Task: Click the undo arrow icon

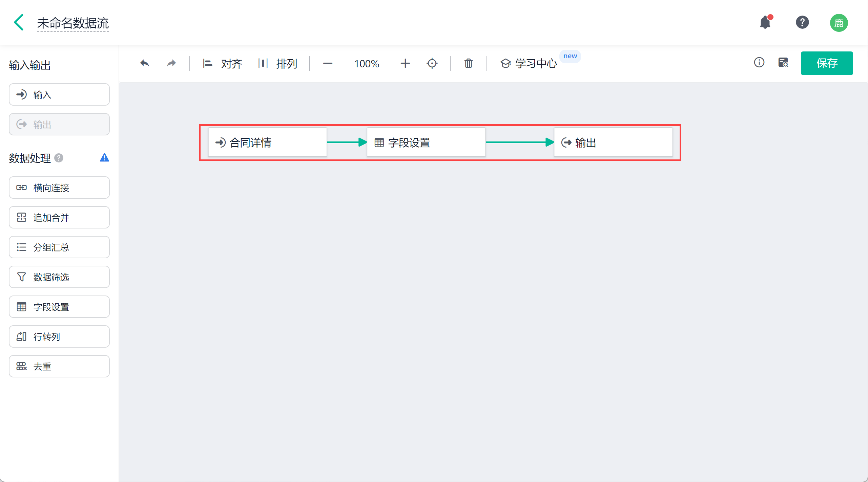Action: tap(145, 63)
